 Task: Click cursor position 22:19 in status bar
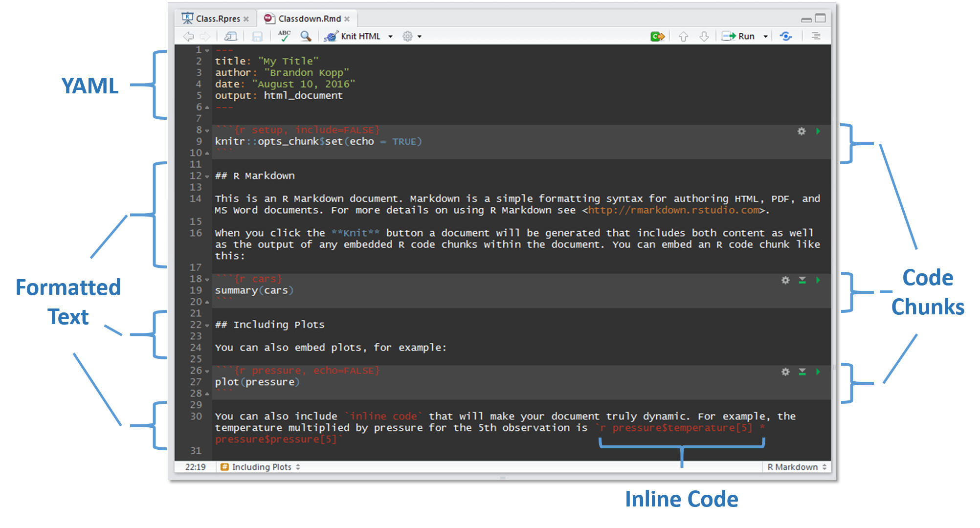point(195,467)
